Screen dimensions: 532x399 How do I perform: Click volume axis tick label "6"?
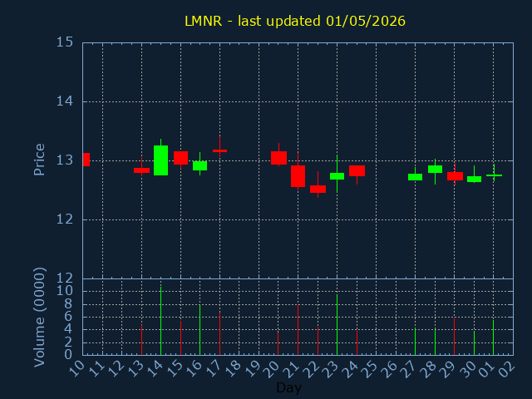(x=68, y=317)
